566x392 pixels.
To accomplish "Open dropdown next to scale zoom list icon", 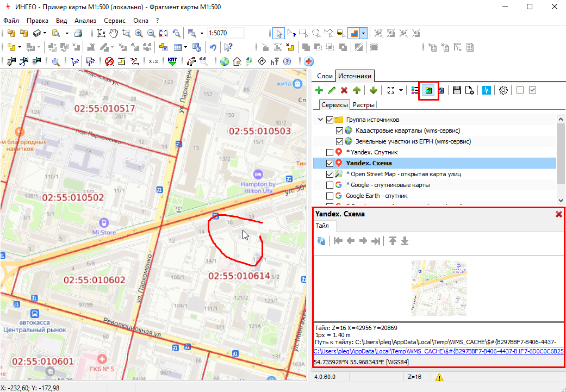I will 201,33.
